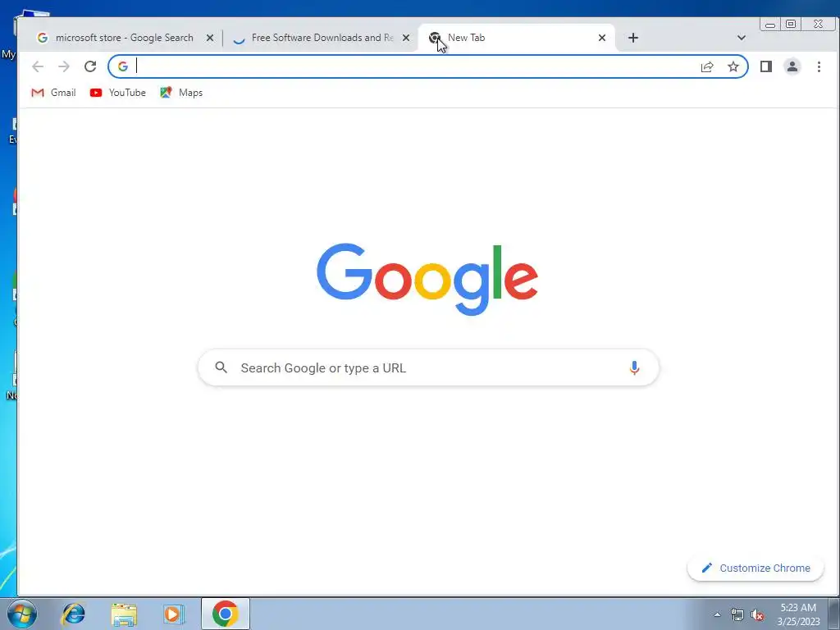Start voice search with the microphone icon
This screenshot has height=630, width=840.
click(634, 367)
